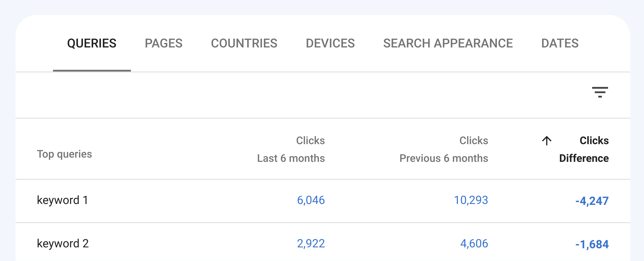Viewport: 644px width, 261px height.
Task: Switch to the QUERIES tab
Action: 91,43
